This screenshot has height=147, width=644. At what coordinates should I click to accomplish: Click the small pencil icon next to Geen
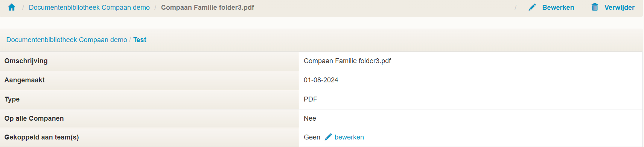(328, 137)
